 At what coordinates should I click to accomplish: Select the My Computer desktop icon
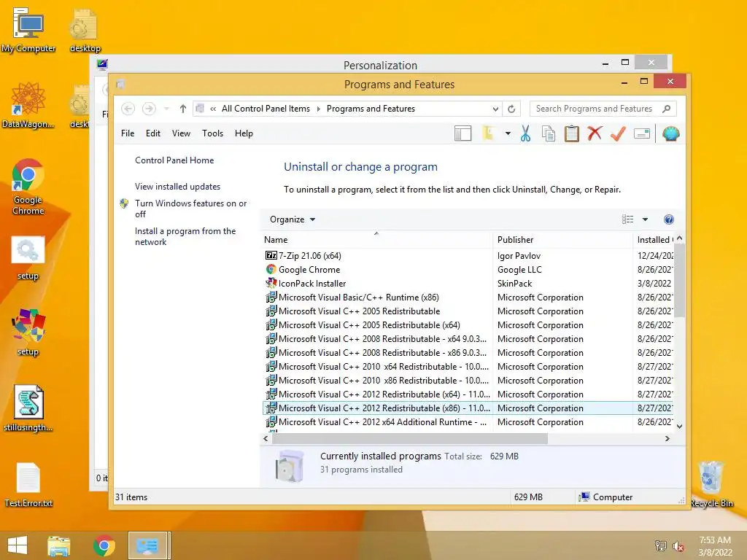pyautogui.click(x=28, y=30)
